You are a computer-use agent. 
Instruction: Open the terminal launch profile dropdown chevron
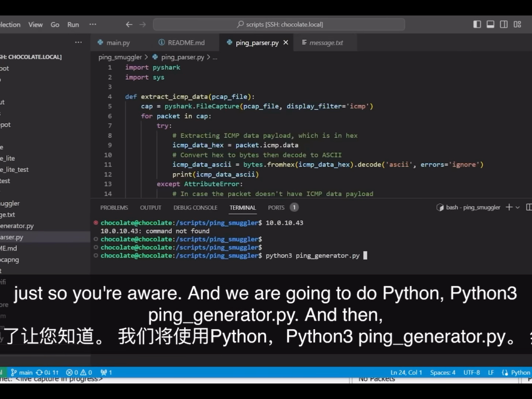(x=517, y=207)
